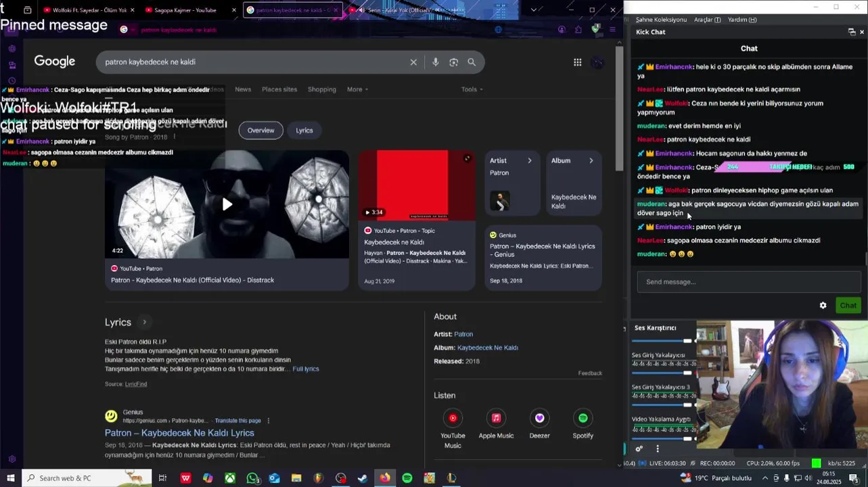Open Windows notification center
The height and width of the screenshot is (487, 868).
854,478
